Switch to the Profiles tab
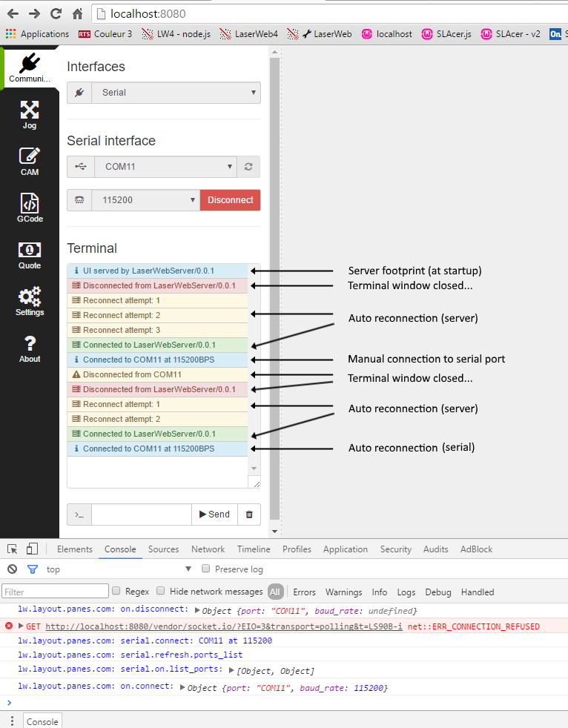The width and height of the screenshot is (568, 728). click(297, 549)
